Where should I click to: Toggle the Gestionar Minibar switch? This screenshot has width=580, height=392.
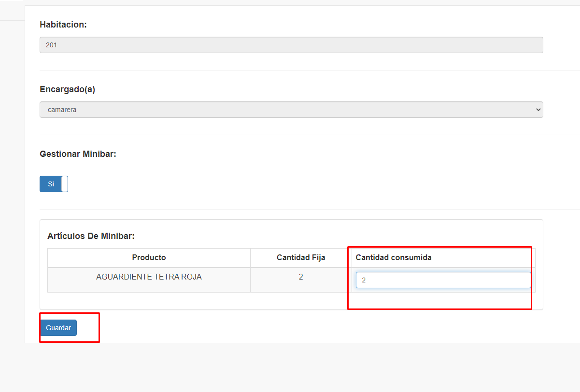coord(54,184)
